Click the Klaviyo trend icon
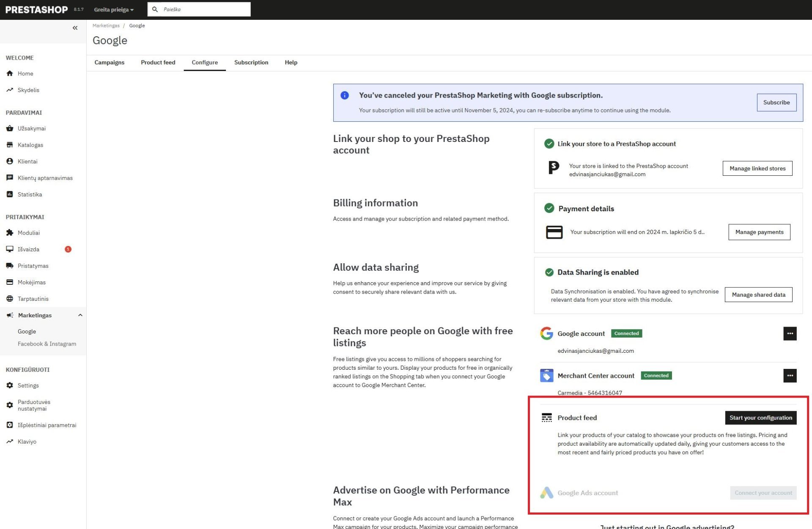812x529 pixels. tap(10, 442)
